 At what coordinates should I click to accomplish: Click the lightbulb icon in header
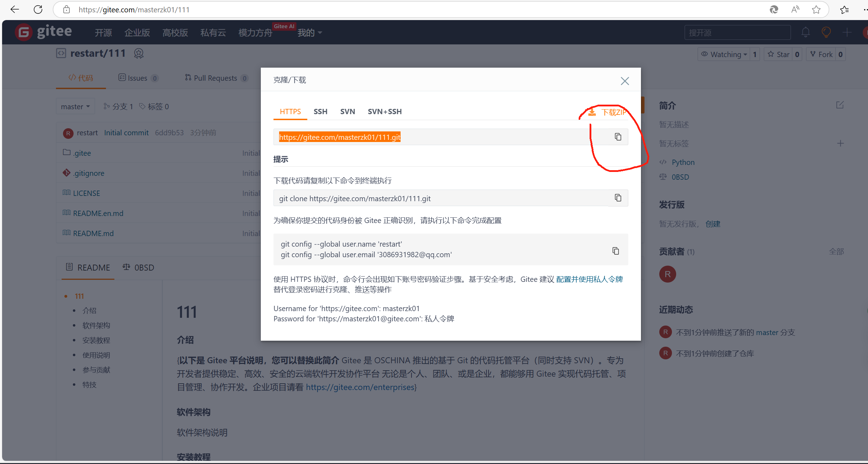pos(826,32)
